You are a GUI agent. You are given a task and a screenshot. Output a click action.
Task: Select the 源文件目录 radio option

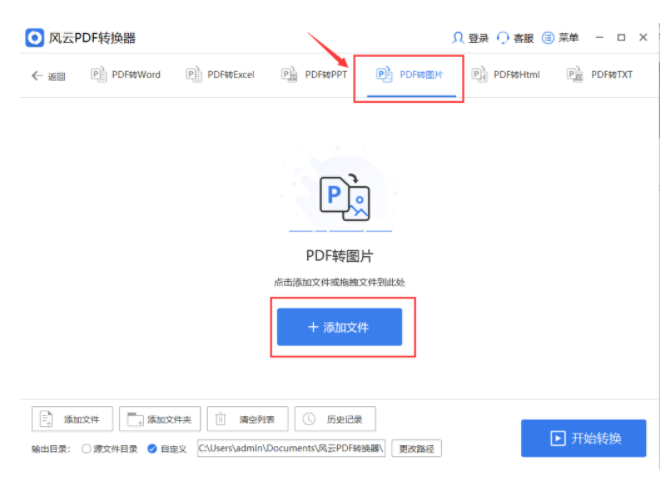[x=87, y=448]
